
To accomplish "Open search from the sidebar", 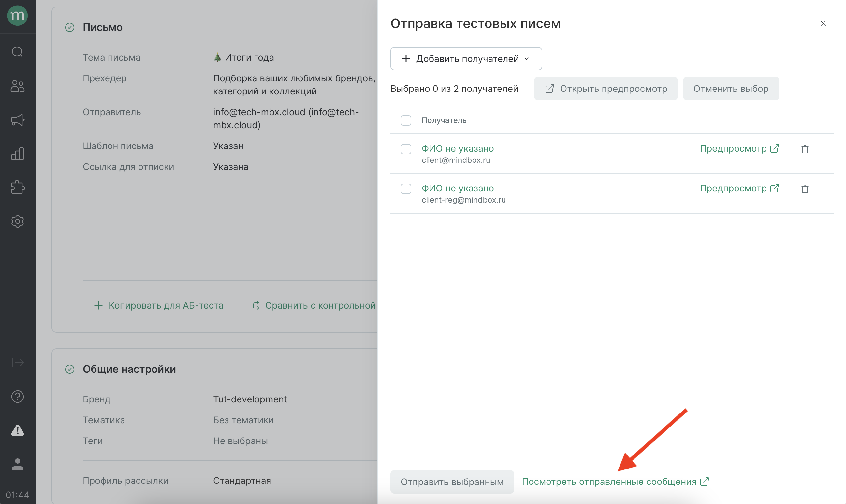I will pyautogui.click(x=17, y=52).
